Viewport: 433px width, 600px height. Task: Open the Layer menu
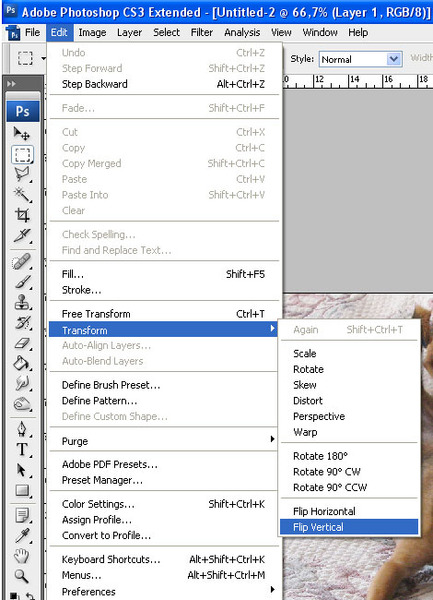(129, 33)
